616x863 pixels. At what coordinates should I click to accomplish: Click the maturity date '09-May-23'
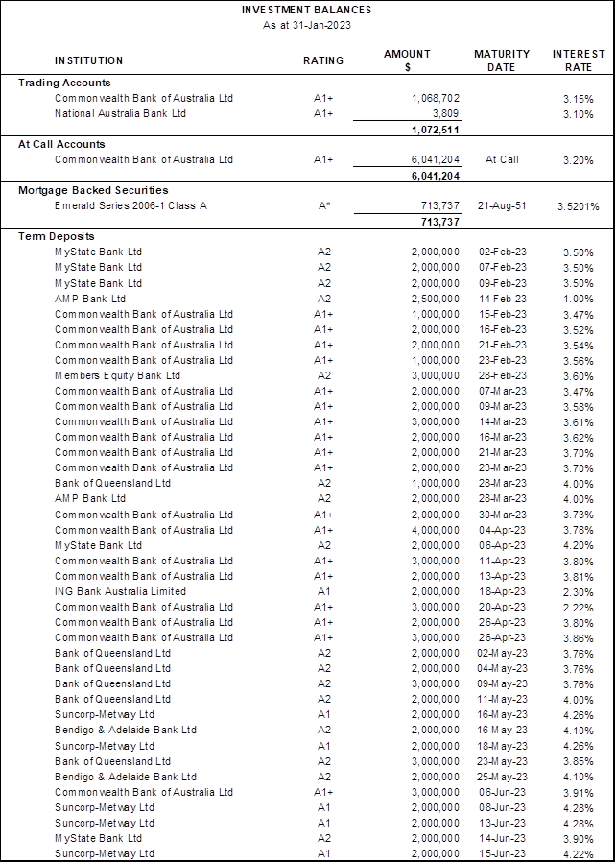[x=502, y=683]
